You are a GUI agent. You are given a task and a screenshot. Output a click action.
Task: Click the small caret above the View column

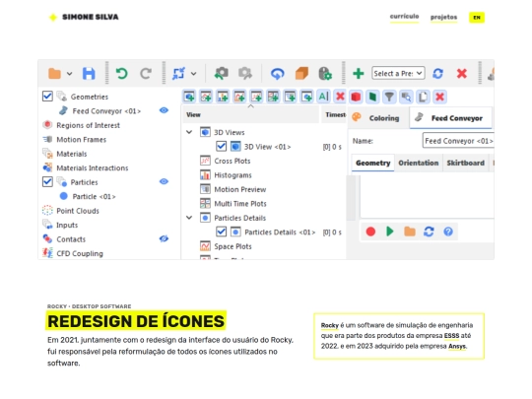tap(251, 106)
